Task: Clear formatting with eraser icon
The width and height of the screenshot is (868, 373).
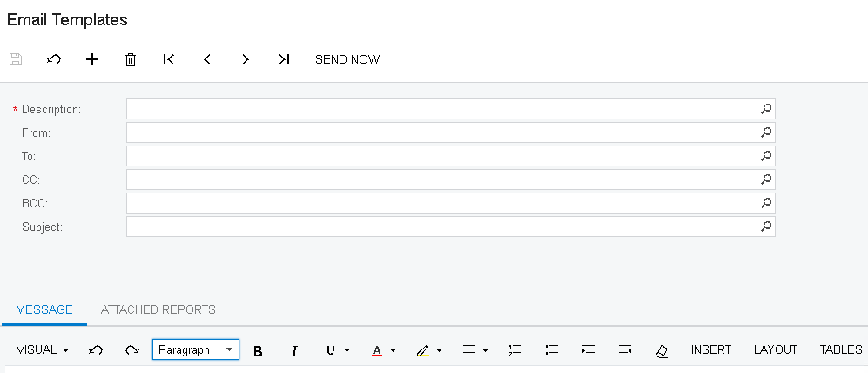Action: (662, 351)
